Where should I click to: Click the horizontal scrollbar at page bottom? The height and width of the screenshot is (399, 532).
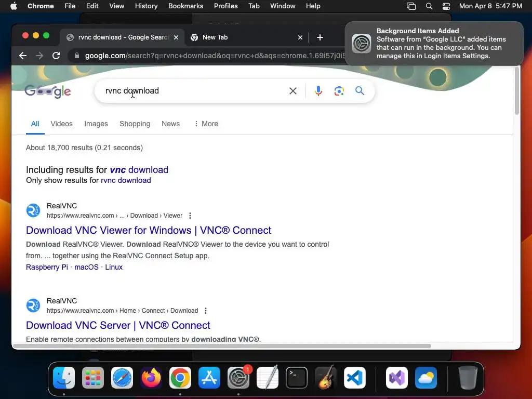[x=222, y=346]
